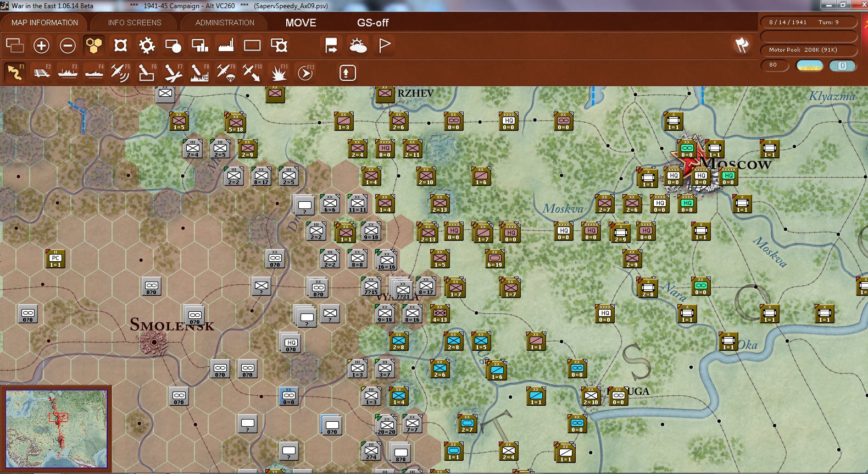This screenshot has height=474, width=868.
Task: Click the minimap overview thumbnail
Action: (56, 429)
